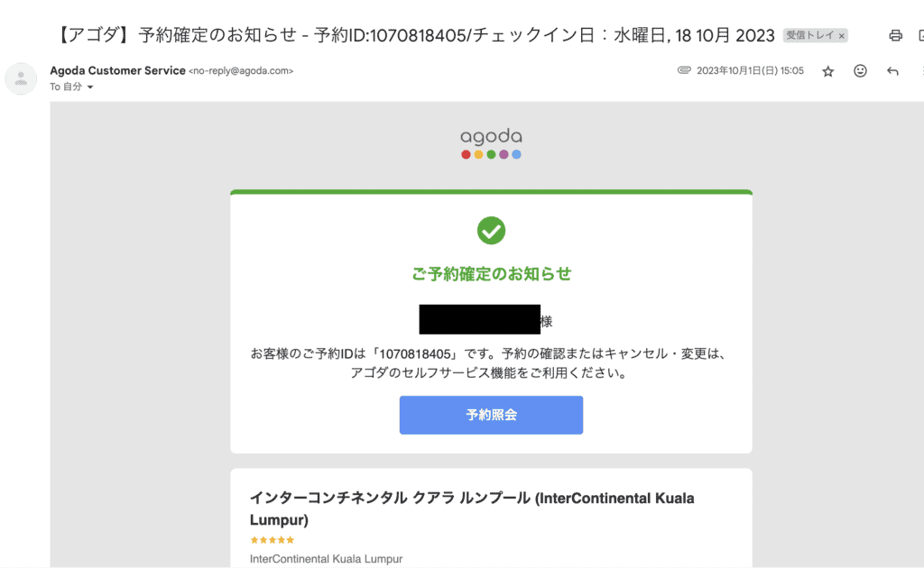Print the Agoda email
Screen dimensions: 924x568
(x=894, y=34)
